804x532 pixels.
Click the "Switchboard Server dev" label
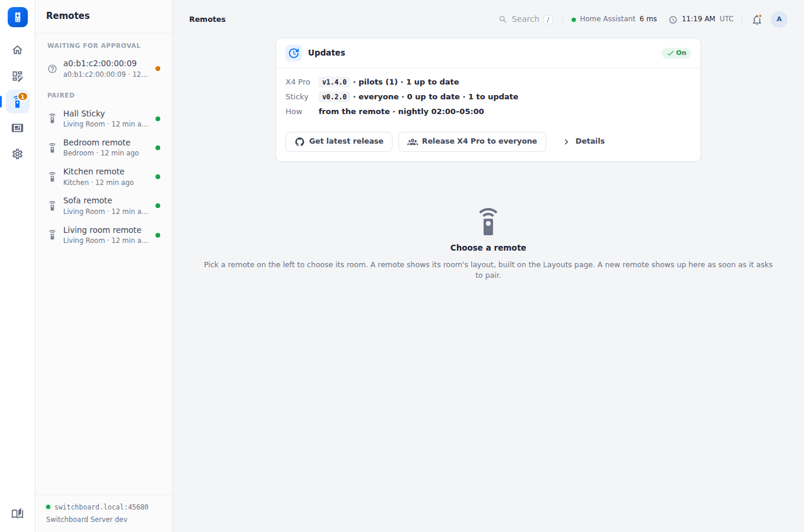click(87, 520)
